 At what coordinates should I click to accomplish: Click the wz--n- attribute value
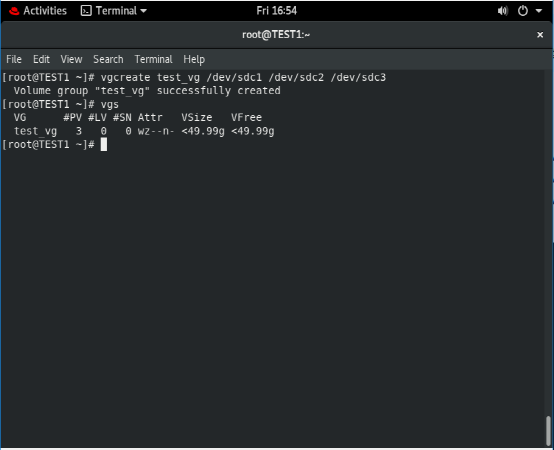click(x=156, y=131)
